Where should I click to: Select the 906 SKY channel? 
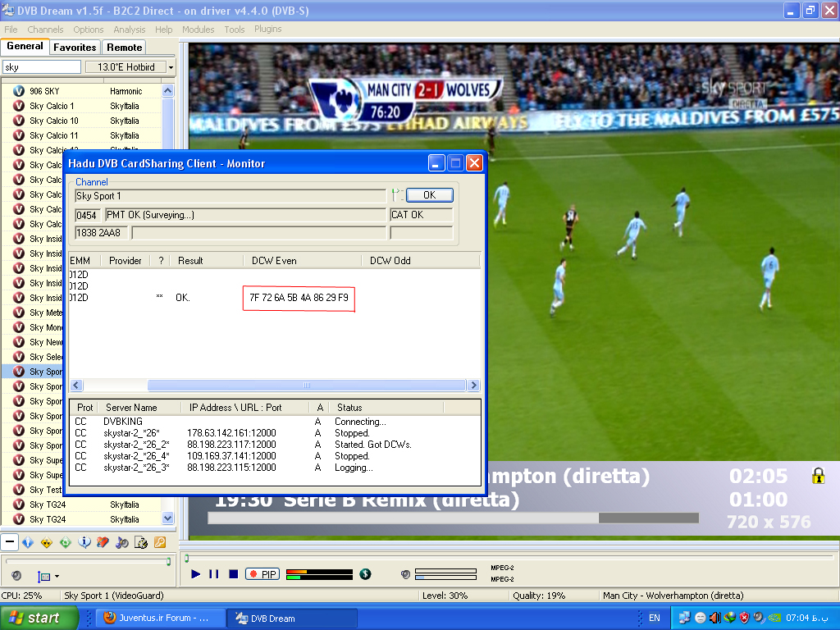[x=81, y=91]
